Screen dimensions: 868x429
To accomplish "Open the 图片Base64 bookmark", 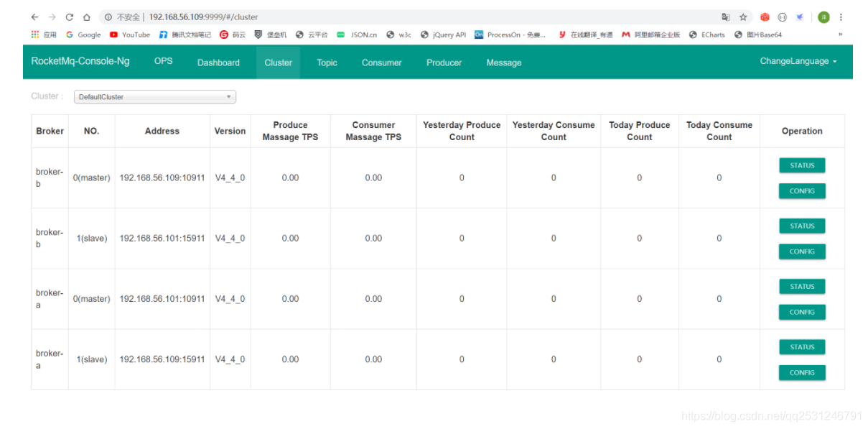I will tap(758, 34).
